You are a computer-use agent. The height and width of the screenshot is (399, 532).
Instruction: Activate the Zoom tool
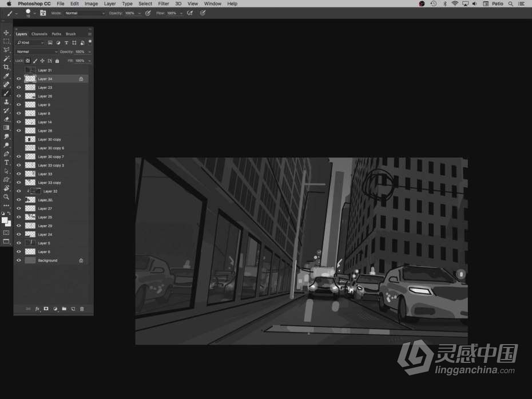click(x=6, y=197)
